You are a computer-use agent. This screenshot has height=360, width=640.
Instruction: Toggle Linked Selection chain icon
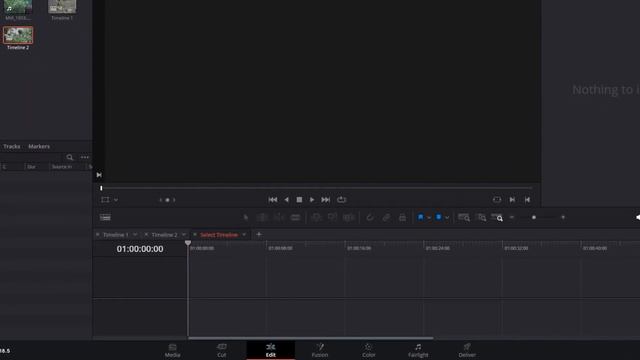[x=386, y=218]
